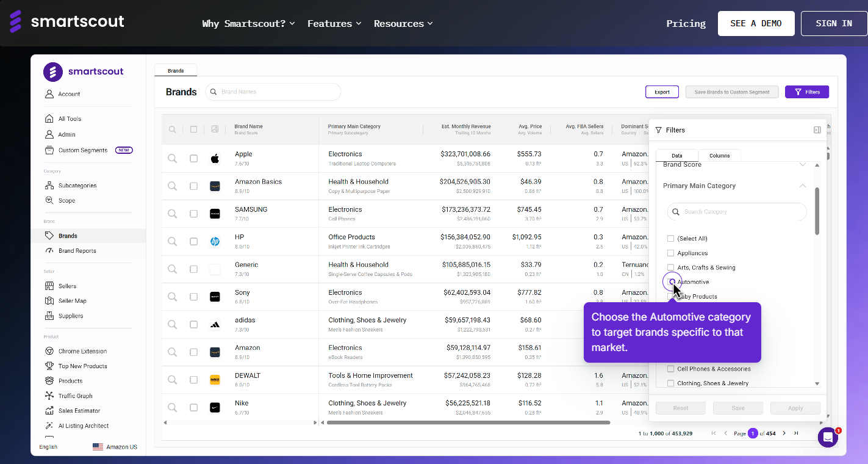Check the Clothing, Shoes & Jewelry filter checkbox
This screenshot has height=464, width=868.
(671, 383)
